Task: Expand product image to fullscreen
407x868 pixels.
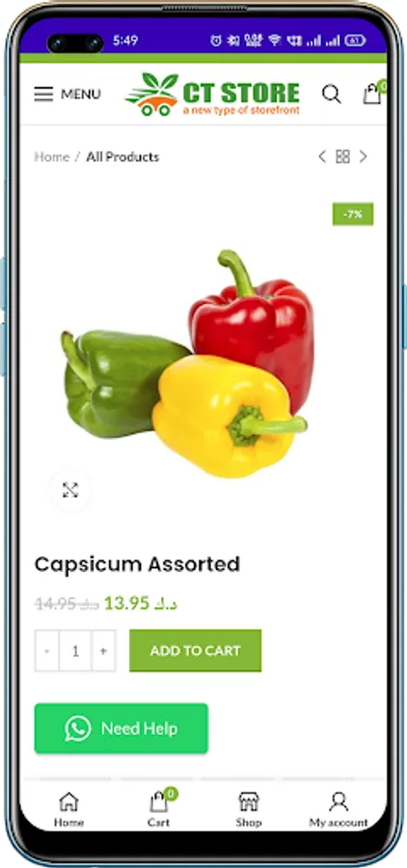Action: pos(70,490)
